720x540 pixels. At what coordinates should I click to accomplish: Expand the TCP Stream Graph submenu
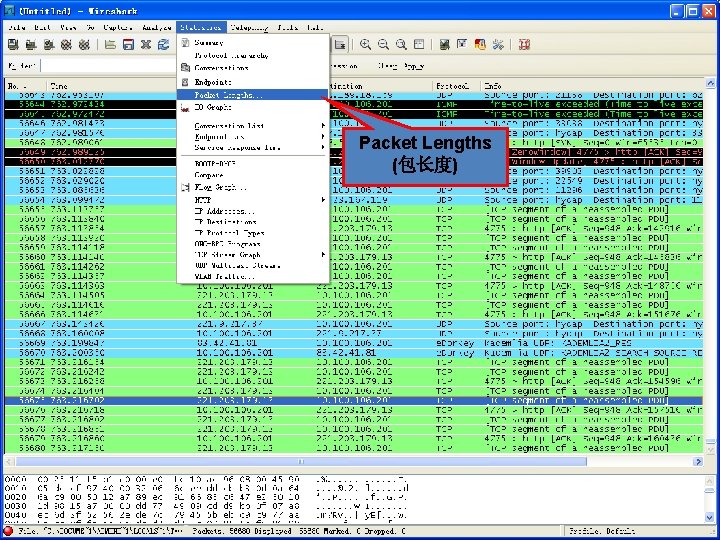(253, 255)
